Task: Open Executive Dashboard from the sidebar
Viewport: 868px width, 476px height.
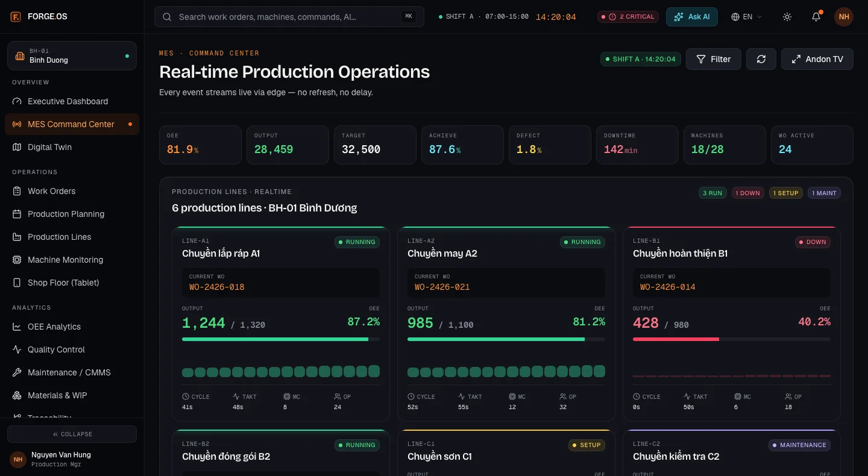Action: click(x=72, y=101)
